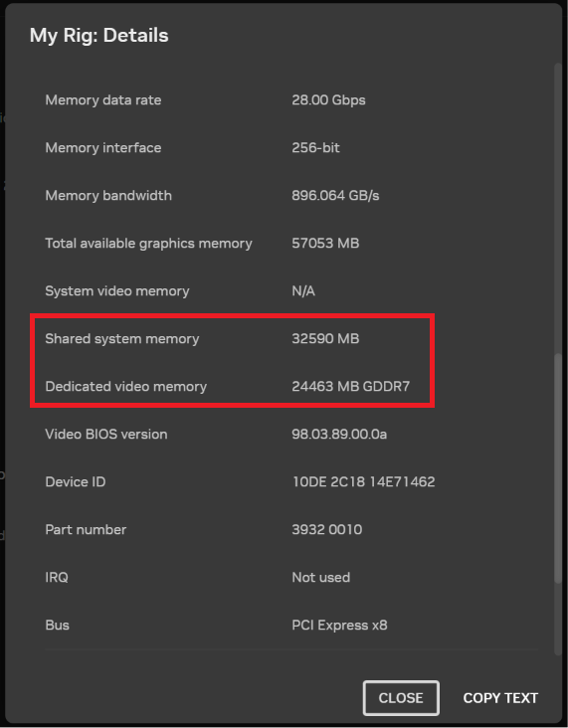Click the 24463 MB GDDR7 value
Screen dimensions: 568x728
(350, 386)
